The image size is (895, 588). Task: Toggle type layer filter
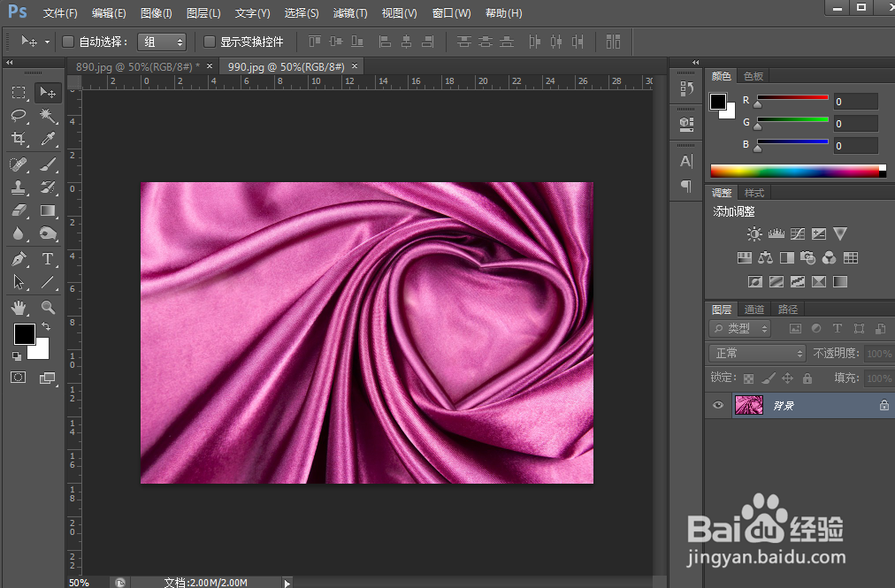[838, 328]
